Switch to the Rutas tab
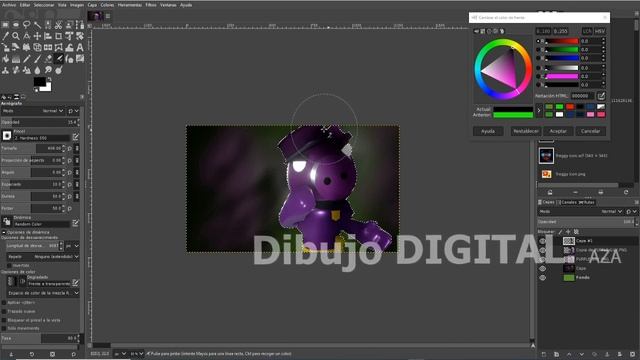The height and width of the screenshot is (360, 640). pos(587,202)
